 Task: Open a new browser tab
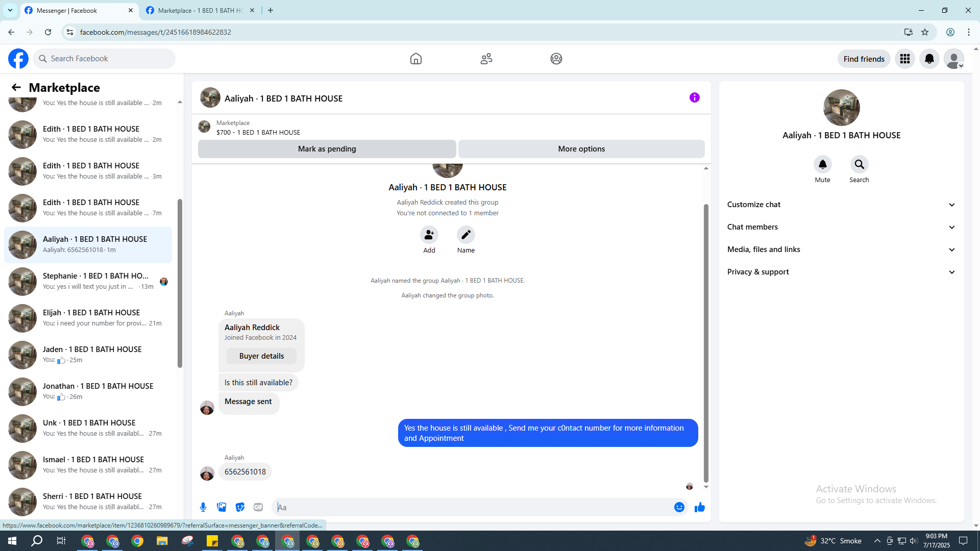tap(271, 10)
